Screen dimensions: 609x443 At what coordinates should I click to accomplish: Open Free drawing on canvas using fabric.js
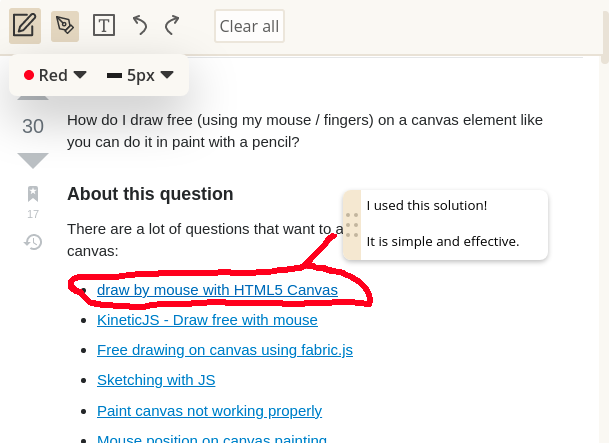(225, 350)
